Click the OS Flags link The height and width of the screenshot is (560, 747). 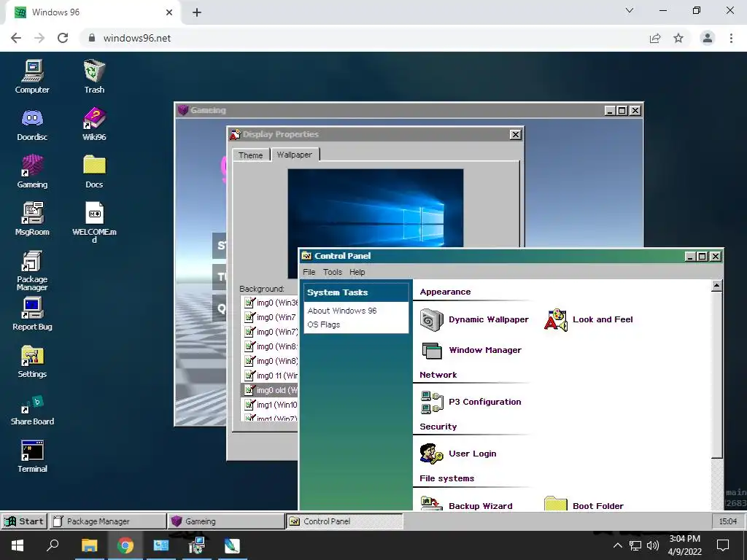[323, 324]
